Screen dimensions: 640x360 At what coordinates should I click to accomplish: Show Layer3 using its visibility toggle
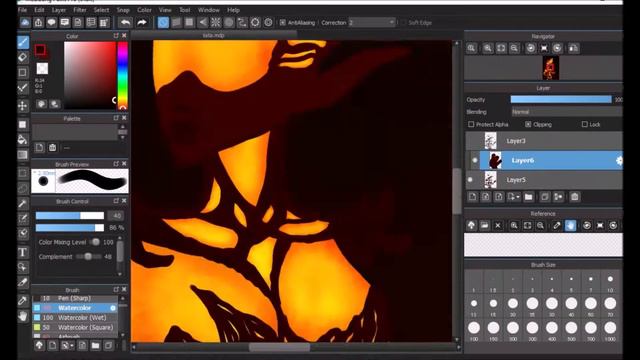(471, 141)
